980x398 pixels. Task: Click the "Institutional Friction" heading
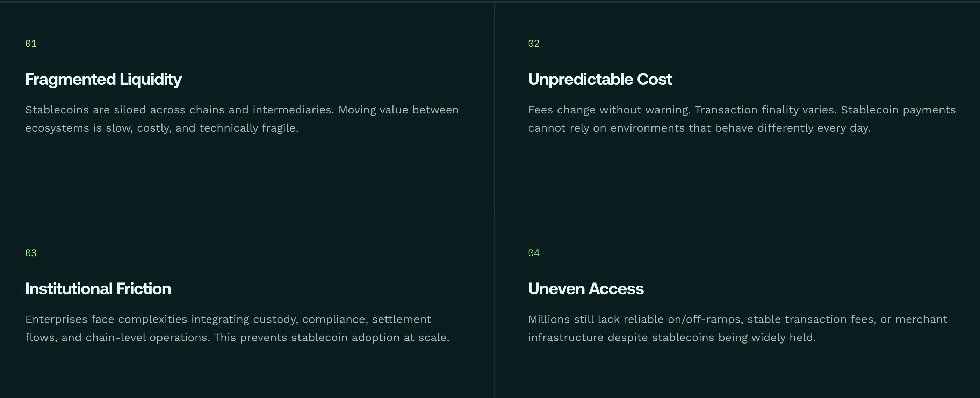pyautogui.click(x=98, y=289)
